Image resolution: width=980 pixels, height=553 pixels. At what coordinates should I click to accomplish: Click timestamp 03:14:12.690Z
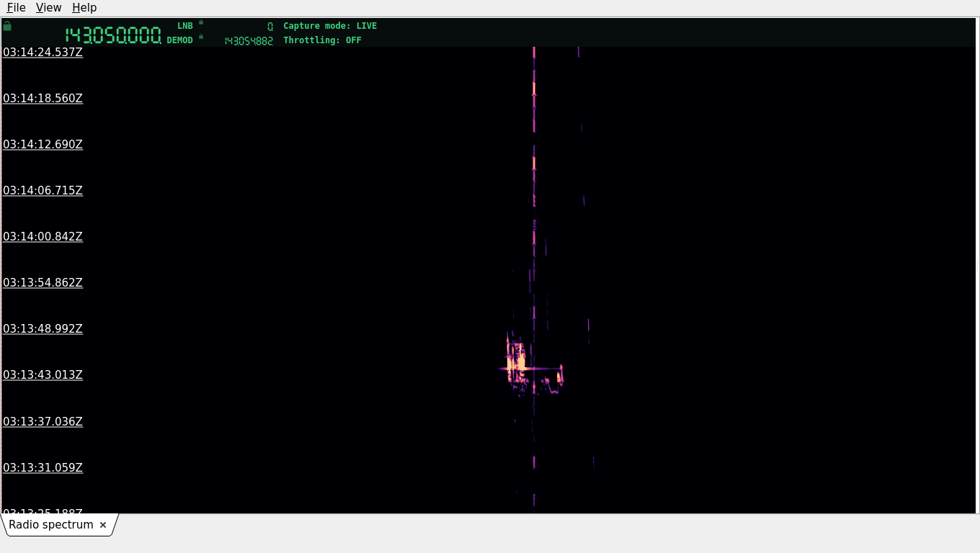click(43, 144)
